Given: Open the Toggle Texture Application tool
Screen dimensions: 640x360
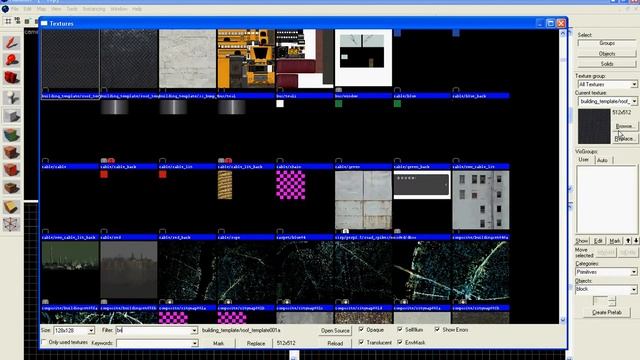Looking at the screenshot, I should point(11,135).
